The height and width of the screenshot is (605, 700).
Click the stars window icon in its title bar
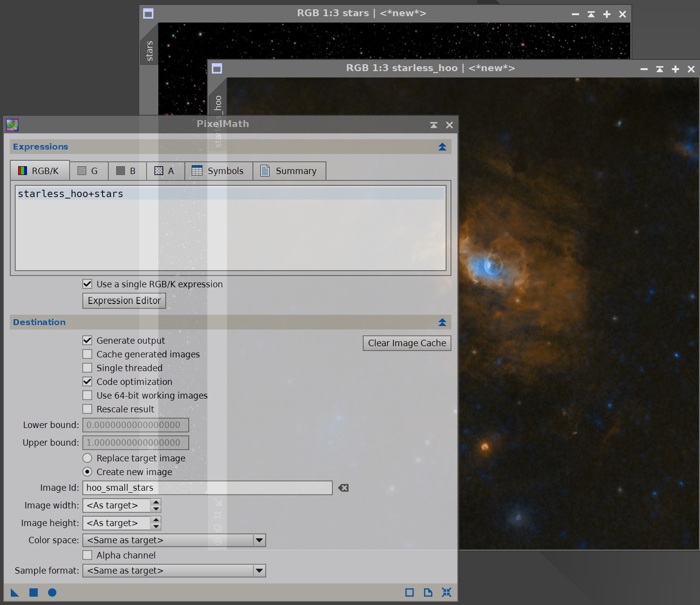click(148, 14)
